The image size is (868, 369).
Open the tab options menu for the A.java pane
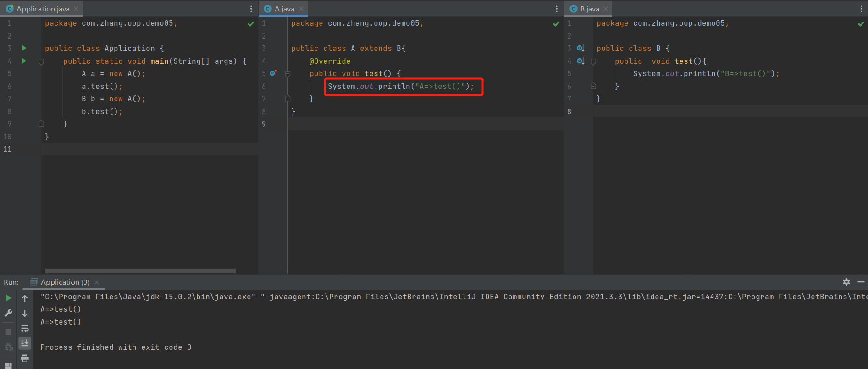[x=557, y=9]
